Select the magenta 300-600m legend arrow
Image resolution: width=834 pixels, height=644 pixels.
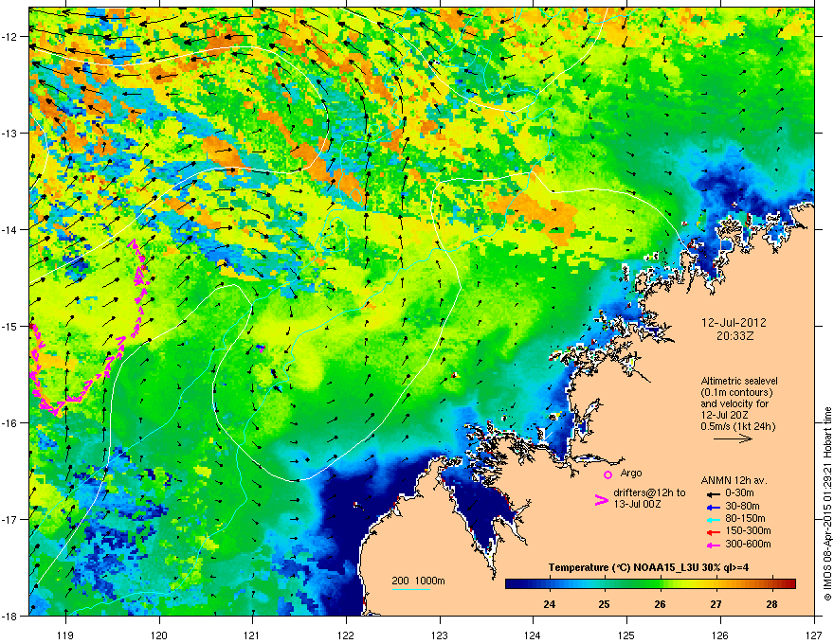[x=713, y=544]
